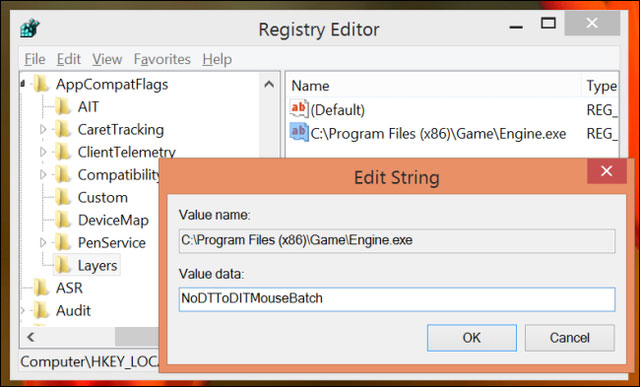Select the Compatibility folder icon
This screenshot has width=640, height=387.
coord(63,175)
